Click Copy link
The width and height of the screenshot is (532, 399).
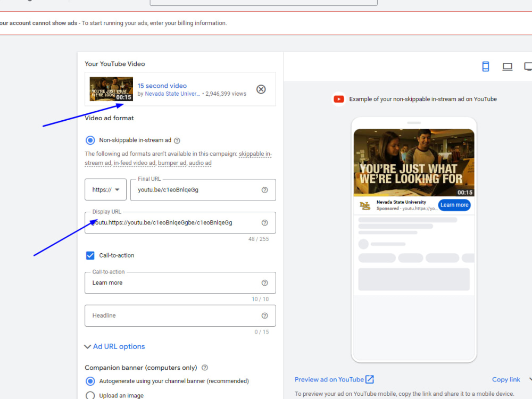(506, 380)
